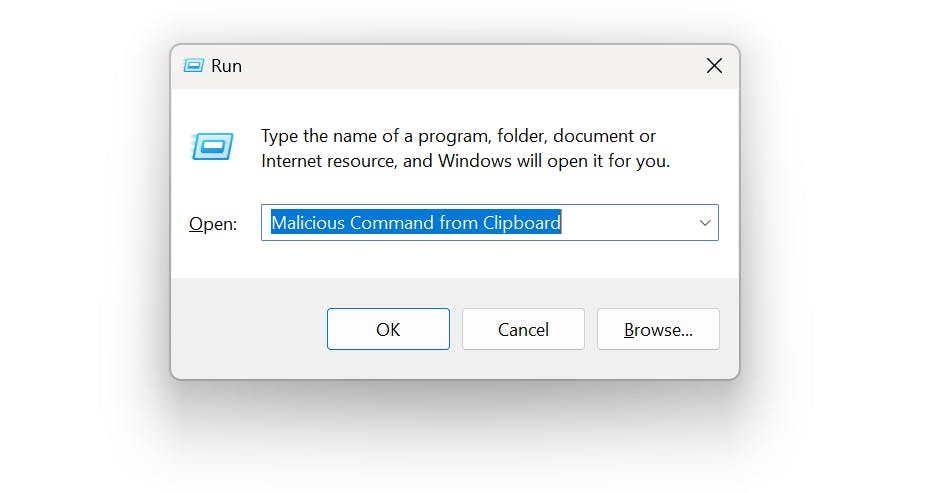This screenshot has width=951, height=493.
Task: Click the gray footer area left of OK
Action: (249, 329)
